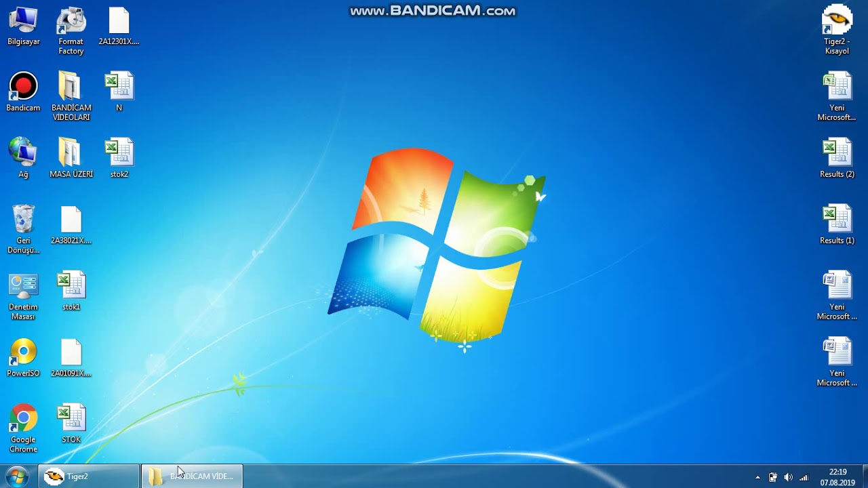
Task: Click the network signal bars icon
Action: click(x=804, y=477)
